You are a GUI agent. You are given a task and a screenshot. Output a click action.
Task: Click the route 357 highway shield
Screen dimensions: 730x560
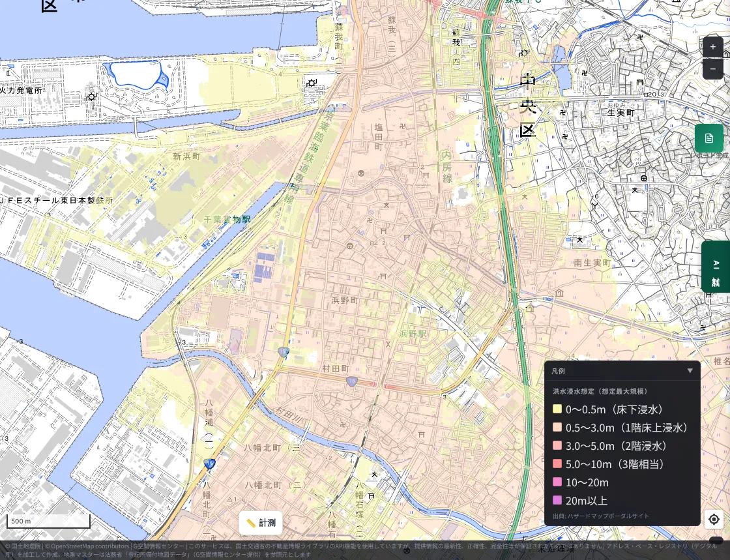click(x=283, y=352)
